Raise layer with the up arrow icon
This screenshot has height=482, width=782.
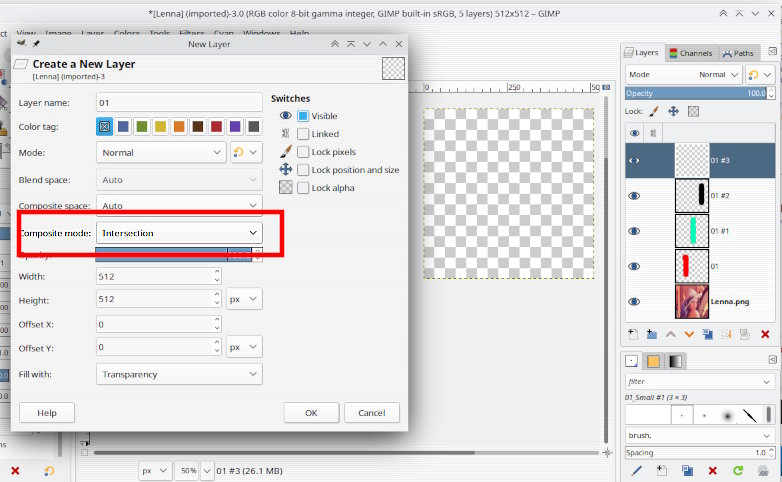point(670,334)
